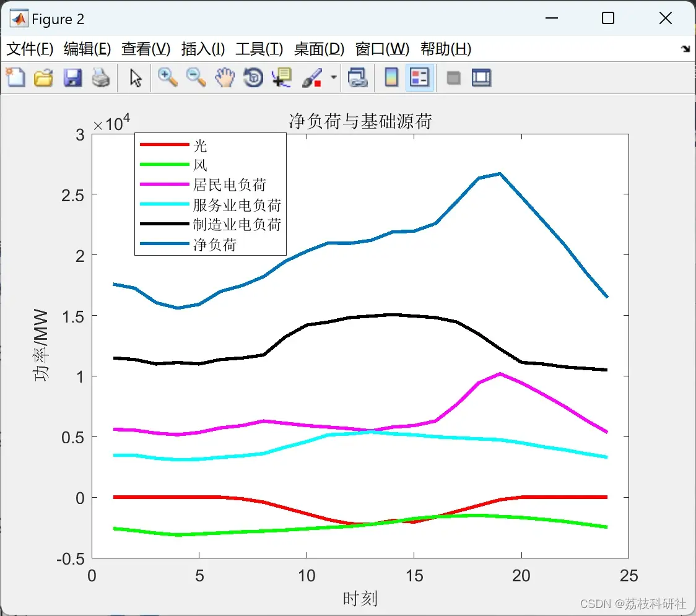Click the Show Plot Tools button
Screen dimensions: 696x616
coord(482,77)
